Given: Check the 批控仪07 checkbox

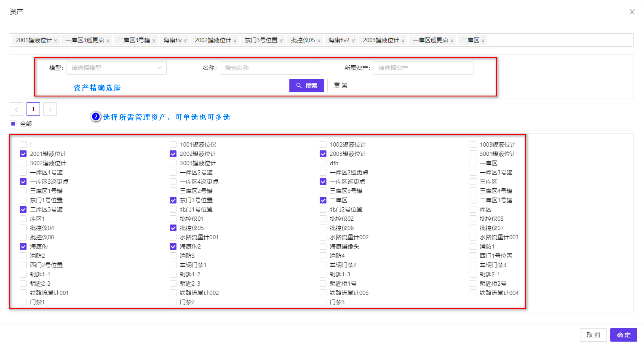Looking at the screenshot, I should 473,228.
